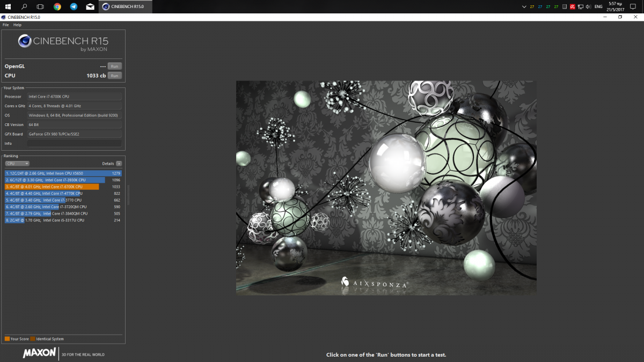The image size is (644, 362).
Task: Launch Google Chrome from the taskbar
Action: pos(57,7)
